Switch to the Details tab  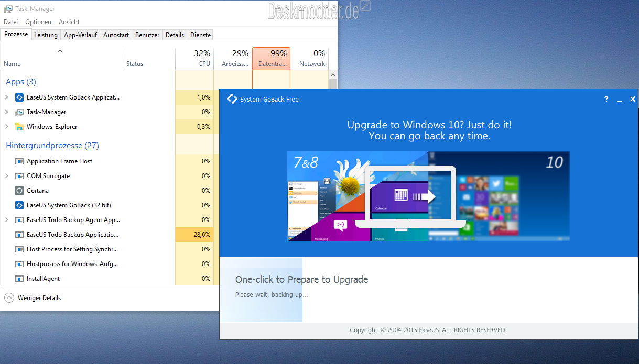coord(175,35)
